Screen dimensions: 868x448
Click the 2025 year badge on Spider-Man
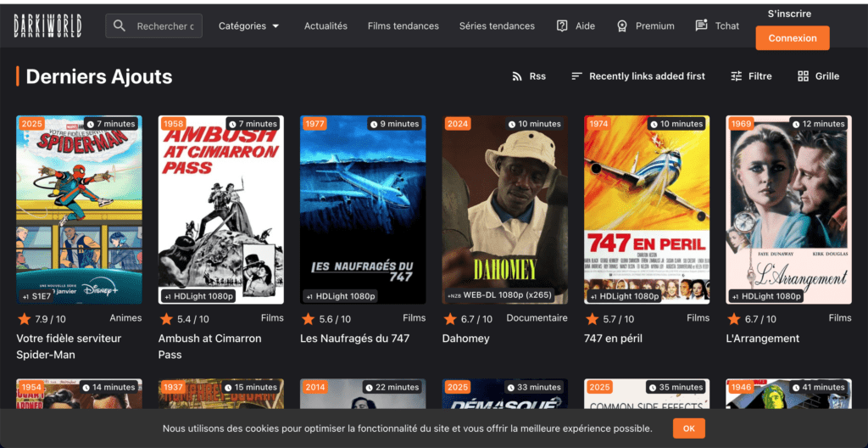pyautogui.click(x=32, y=124)
